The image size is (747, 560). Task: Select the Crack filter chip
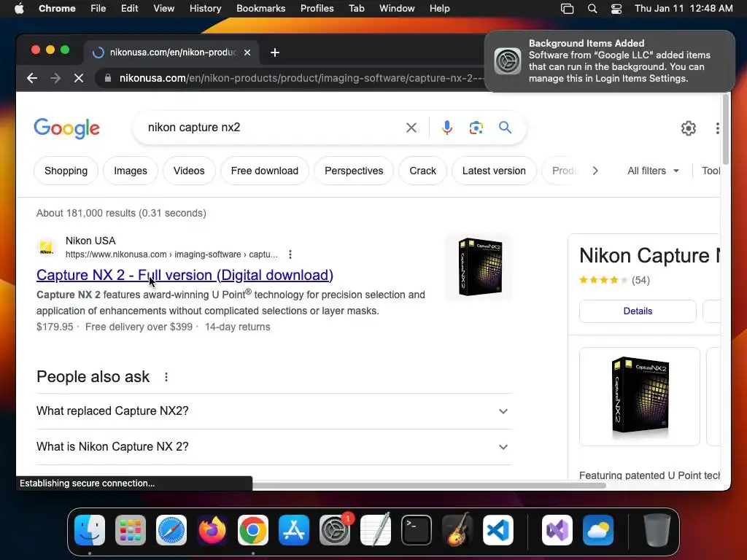422,171
